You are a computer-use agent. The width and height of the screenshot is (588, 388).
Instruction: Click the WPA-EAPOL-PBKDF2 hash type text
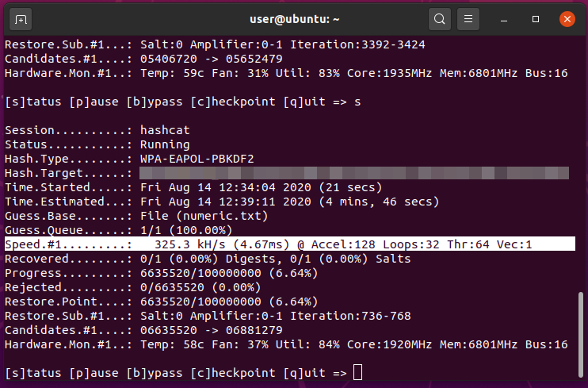tap(197, 158)
